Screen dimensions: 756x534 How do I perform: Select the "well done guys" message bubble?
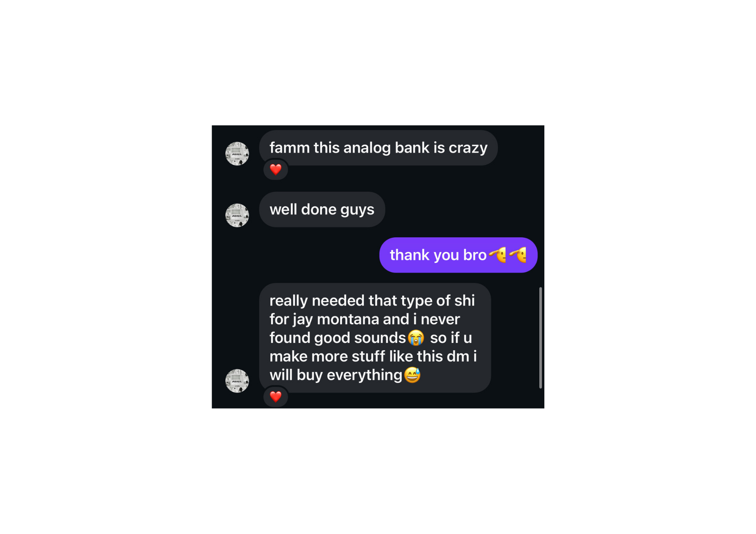322,210
